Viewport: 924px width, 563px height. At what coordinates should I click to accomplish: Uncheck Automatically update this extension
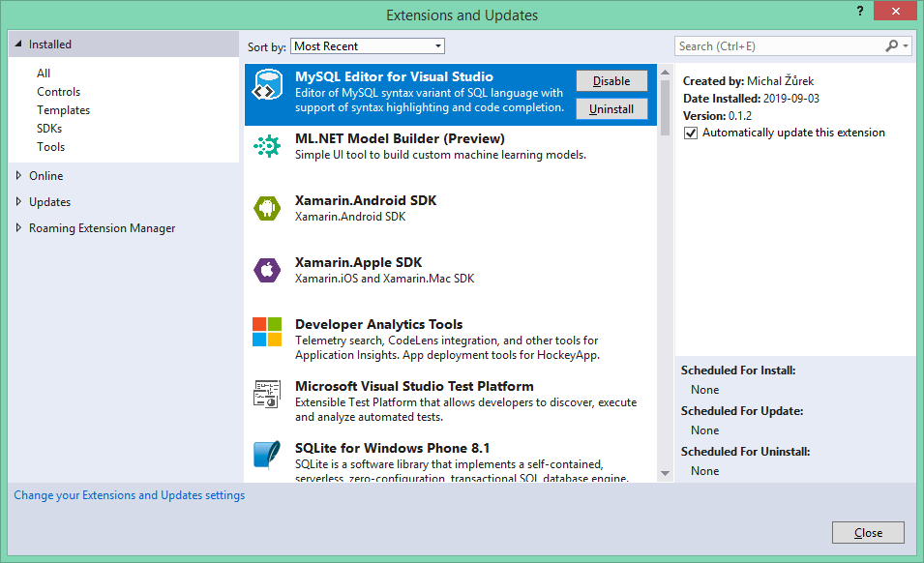(x=689, y=133)
